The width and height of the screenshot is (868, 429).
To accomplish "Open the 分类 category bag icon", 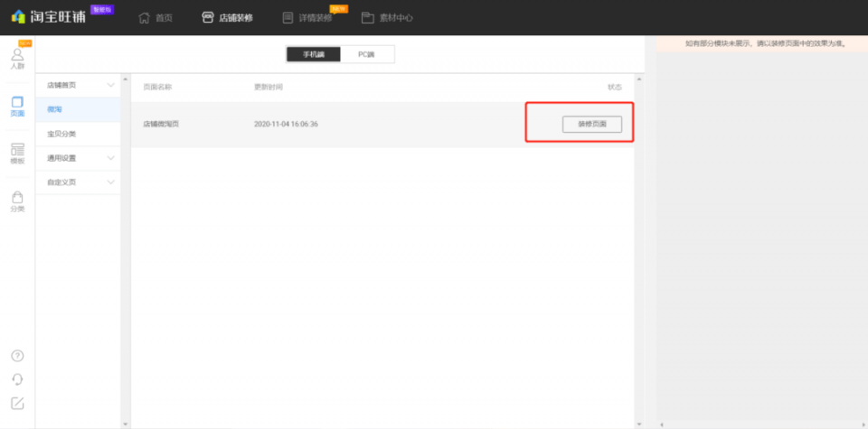I will [x=17, y=201].
